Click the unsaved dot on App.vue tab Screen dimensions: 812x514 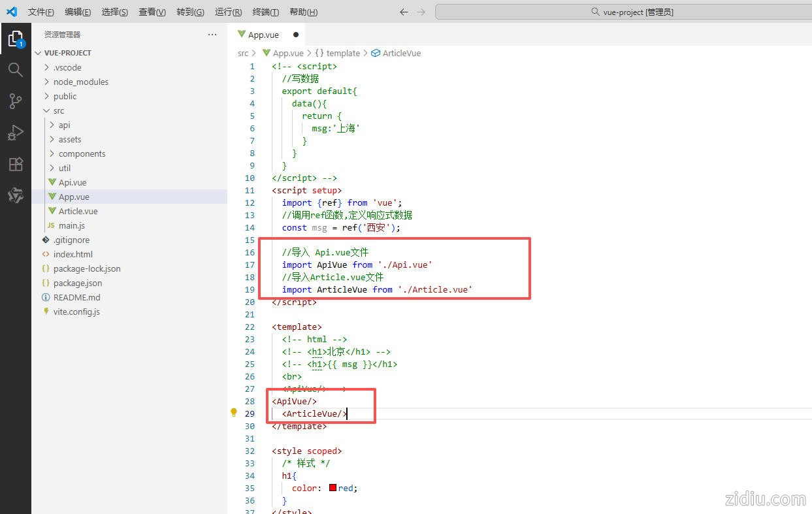[x=296, y=35]
